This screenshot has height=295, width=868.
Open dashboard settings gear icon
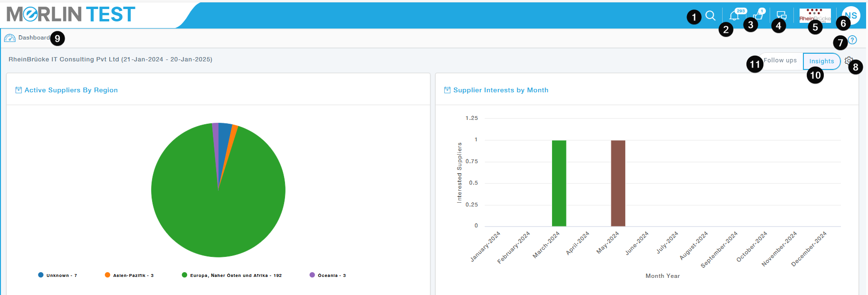coord(848,61)
